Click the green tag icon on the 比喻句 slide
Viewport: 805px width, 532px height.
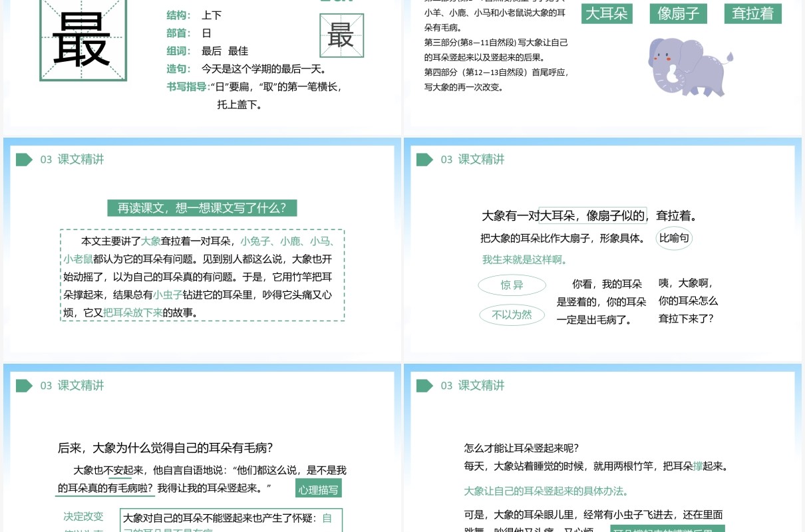424,160
